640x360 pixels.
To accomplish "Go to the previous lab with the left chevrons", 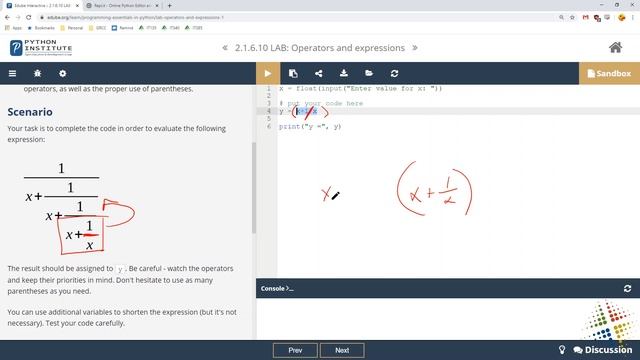I will pyautogui.click(x=225, y=48).
